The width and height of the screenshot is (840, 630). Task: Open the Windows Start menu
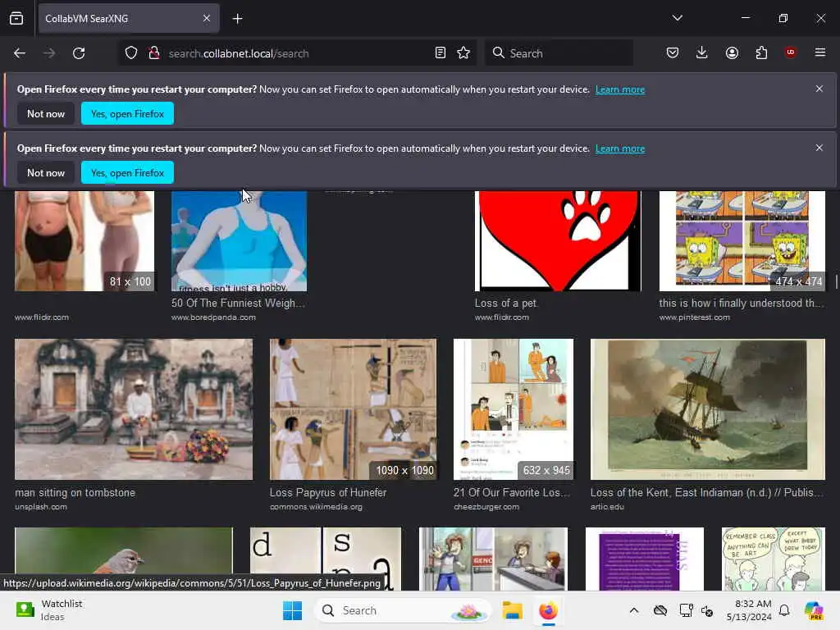293,610
